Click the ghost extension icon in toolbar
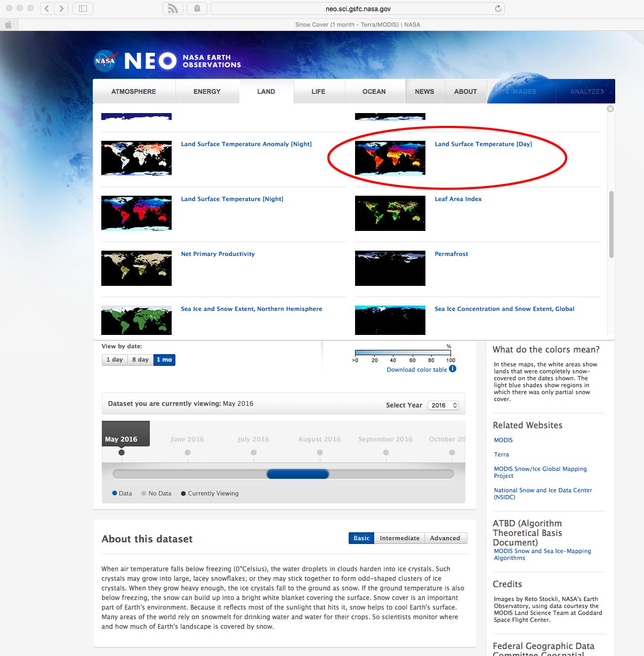The width and height of the screenshot is (644, 656). point(197,9)
